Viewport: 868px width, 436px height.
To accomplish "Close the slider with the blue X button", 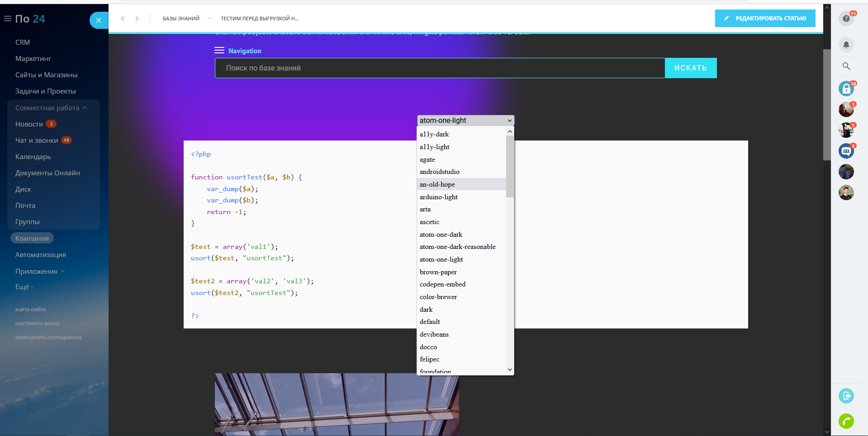I will (99, 20).
